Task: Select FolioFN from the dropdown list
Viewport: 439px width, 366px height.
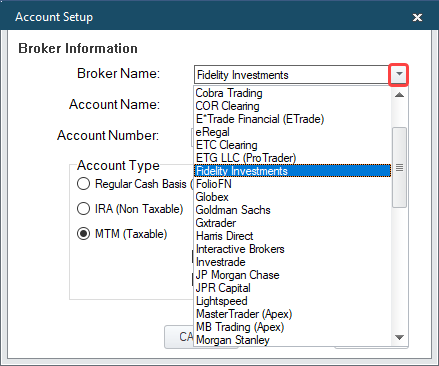Action: click(292, 184)
